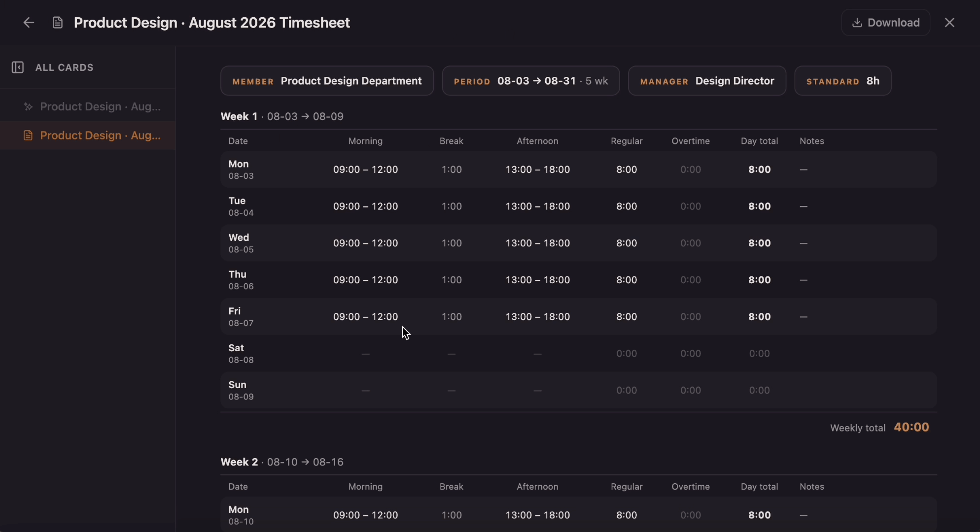Screen dimensions: 980x532
Task: Select the highlighted Product Design · Aug document card
Action: [x=88, y=135]
